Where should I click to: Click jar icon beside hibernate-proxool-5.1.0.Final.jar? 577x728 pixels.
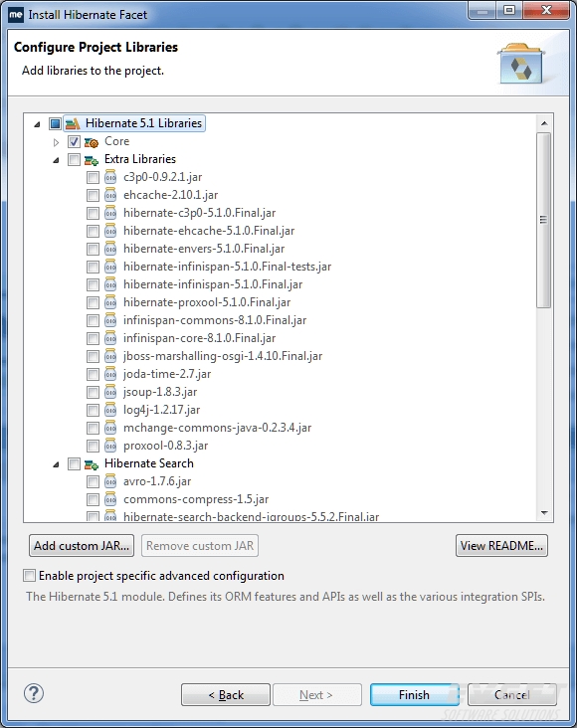click(x=110, y=302)
